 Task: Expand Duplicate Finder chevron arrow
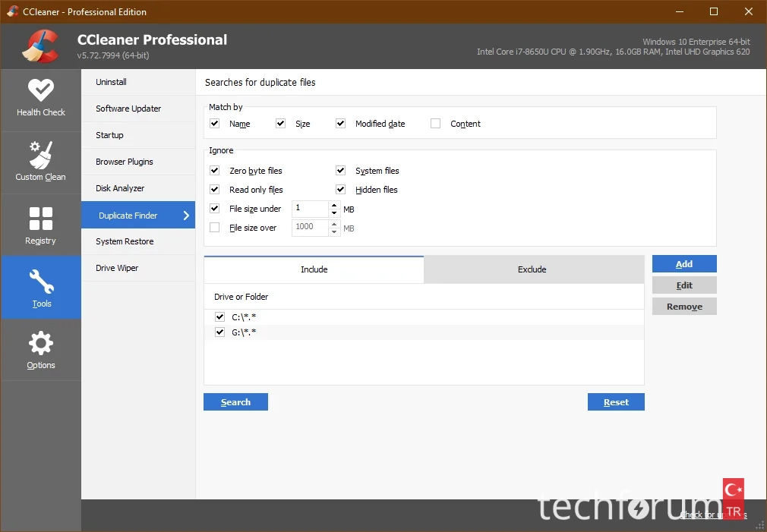(x=186, y=215)
